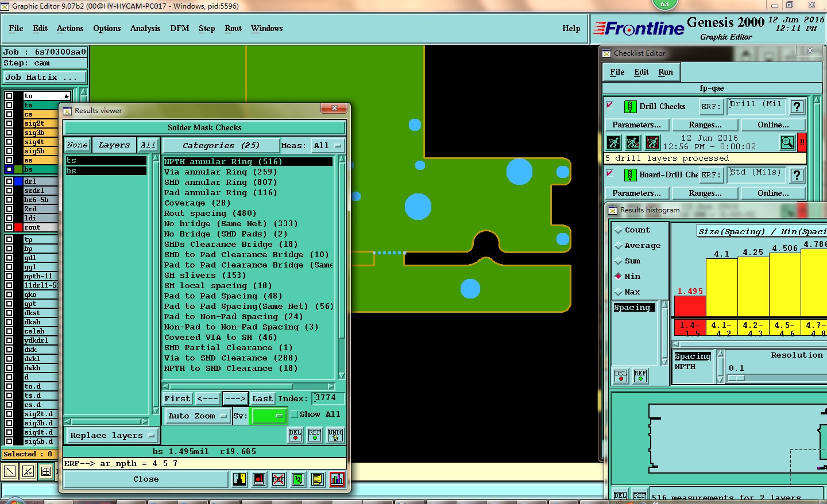Click Close button in Results viewer

click(x=146, y=479)
